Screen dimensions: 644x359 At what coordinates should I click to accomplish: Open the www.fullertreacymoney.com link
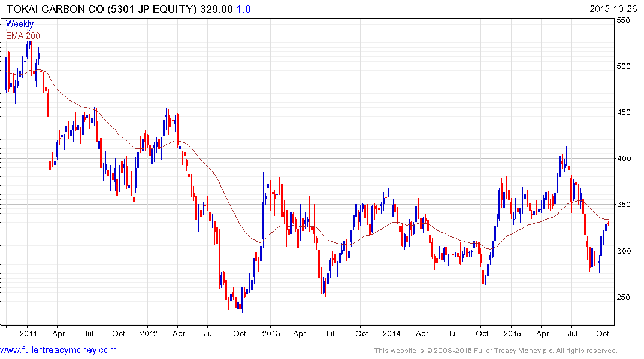[x=58, y=350]
